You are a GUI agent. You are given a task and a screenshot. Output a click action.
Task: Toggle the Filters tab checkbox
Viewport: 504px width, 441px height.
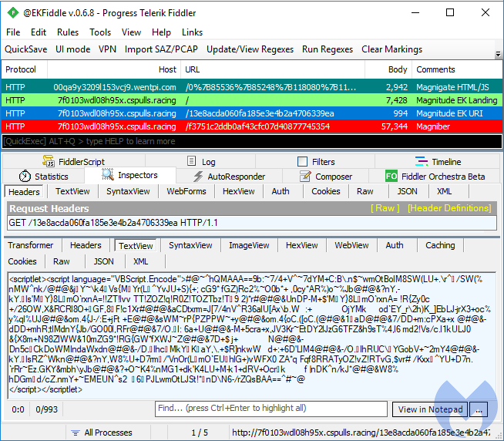303,162
